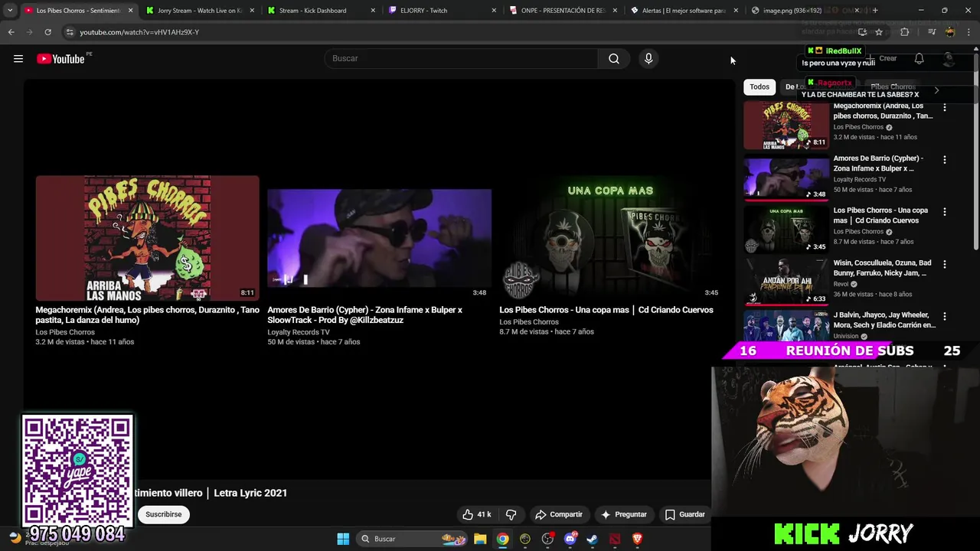Open Discord from taskbar

570,539
